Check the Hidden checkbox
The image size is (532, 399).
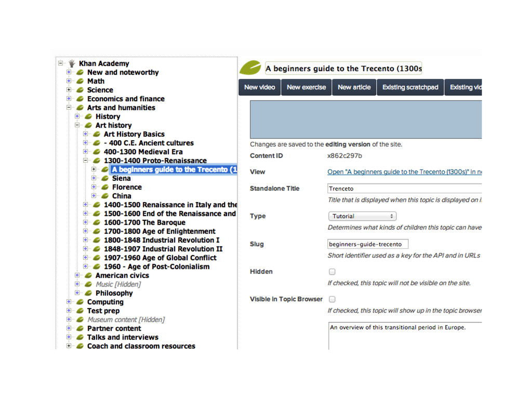click(x=332, y=271)
